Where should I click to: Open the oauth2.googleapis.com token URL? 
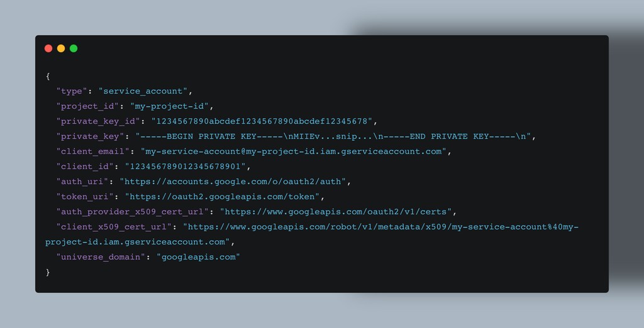point(222,197)
